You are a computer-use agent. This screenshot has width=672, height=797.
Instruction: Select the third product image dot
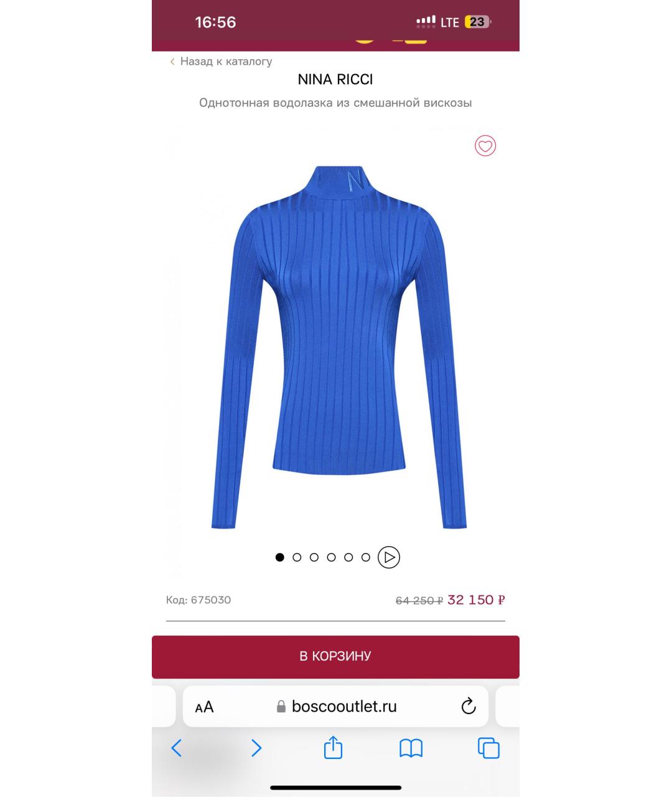coord(314,557)
